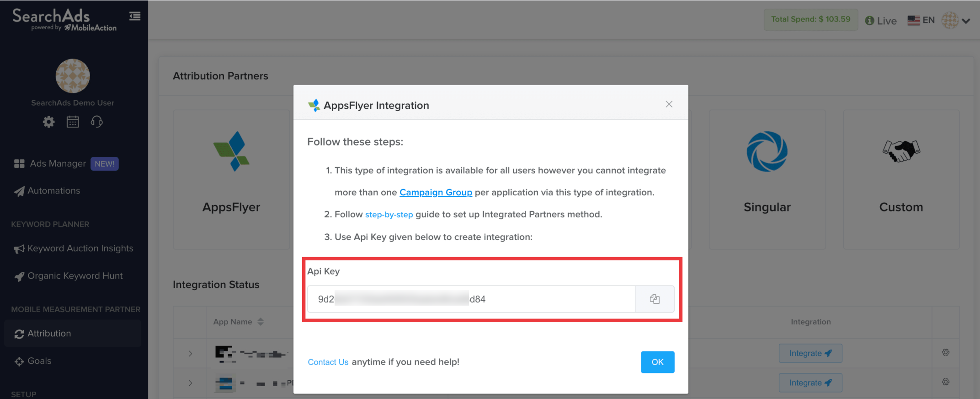Go to Keyword Auction Insights
Image resolution: width=980 pixels, height=399 pixels.
[x=80, y=248]
